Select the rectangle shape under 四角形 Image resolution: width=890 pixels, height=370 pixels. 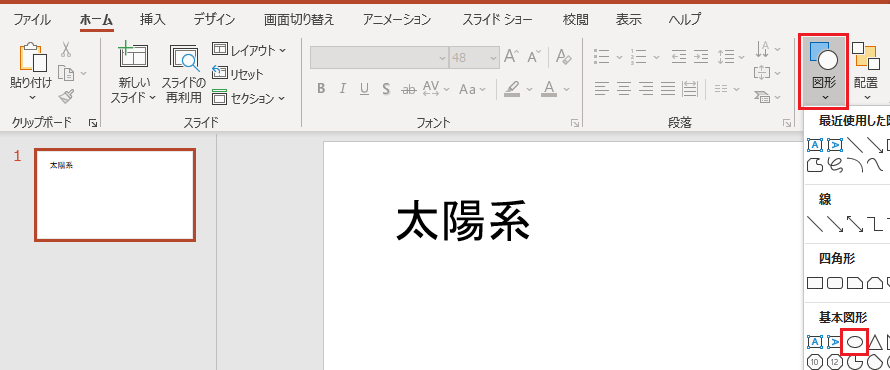pos(815,282)
